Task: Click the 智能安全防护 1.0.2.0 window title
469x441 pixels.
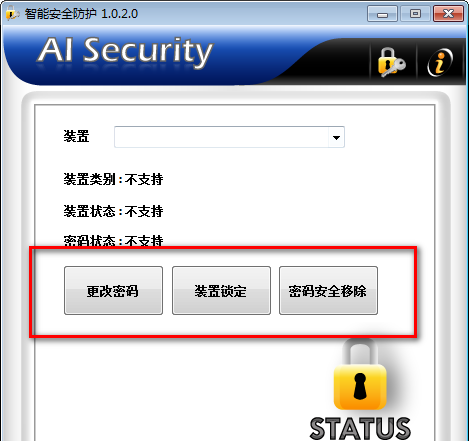Action: point(81,14)
